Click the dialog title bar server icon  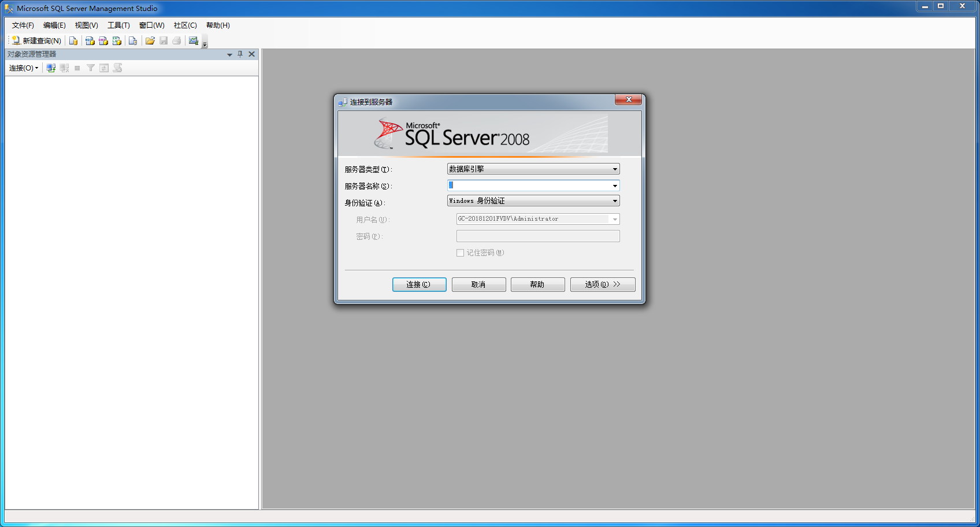343,102
